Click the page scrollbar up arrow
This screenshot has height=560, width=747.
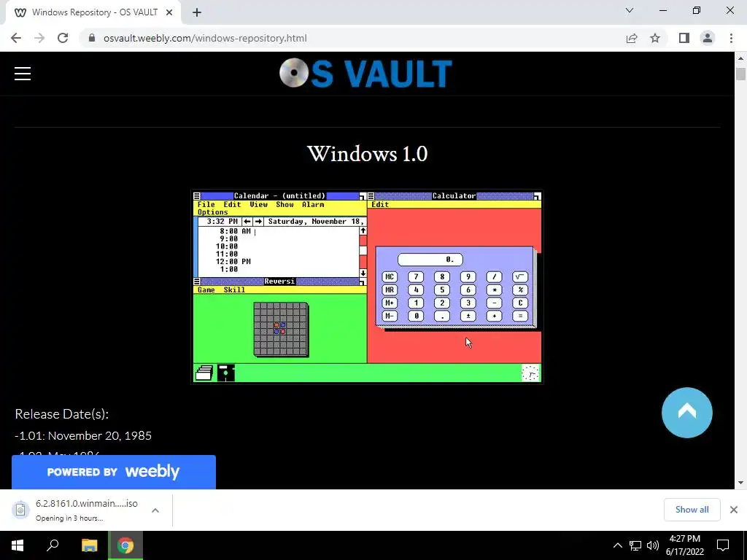click(740, 58)
